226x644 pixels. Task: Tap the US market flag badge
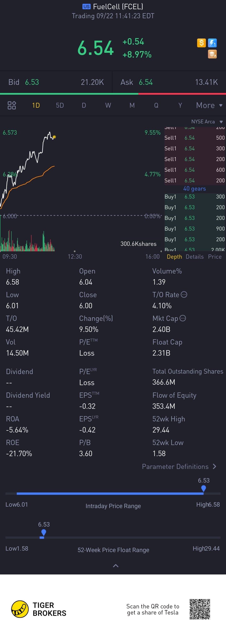pyautogui.click(x=86, y=6)
